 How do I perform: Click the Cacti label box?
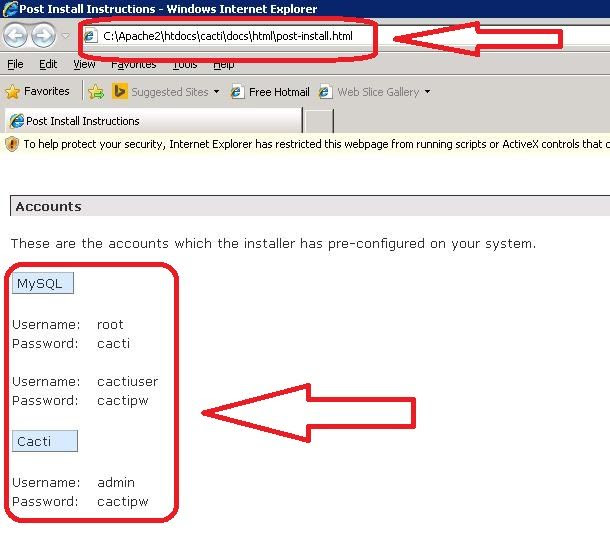point(45,441)
